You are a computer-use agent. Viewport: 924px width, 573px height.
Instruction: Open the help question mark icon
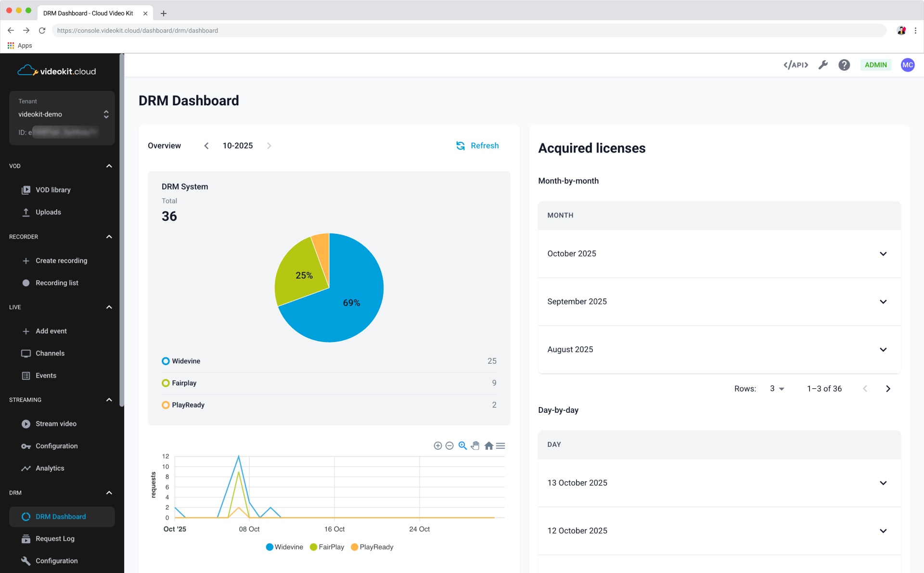[x=844, y=64]
